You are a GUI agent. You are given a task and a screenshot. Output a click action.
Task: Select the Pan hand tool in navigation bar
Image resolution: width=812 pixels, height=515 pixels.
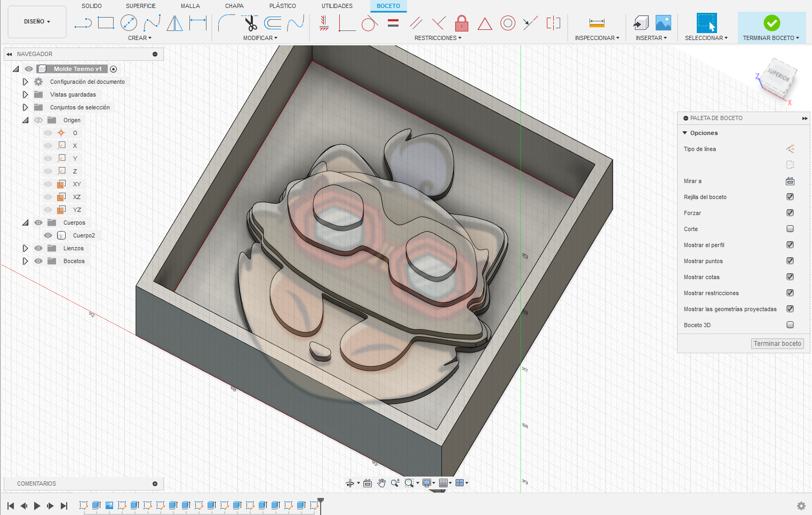(381, 483)
